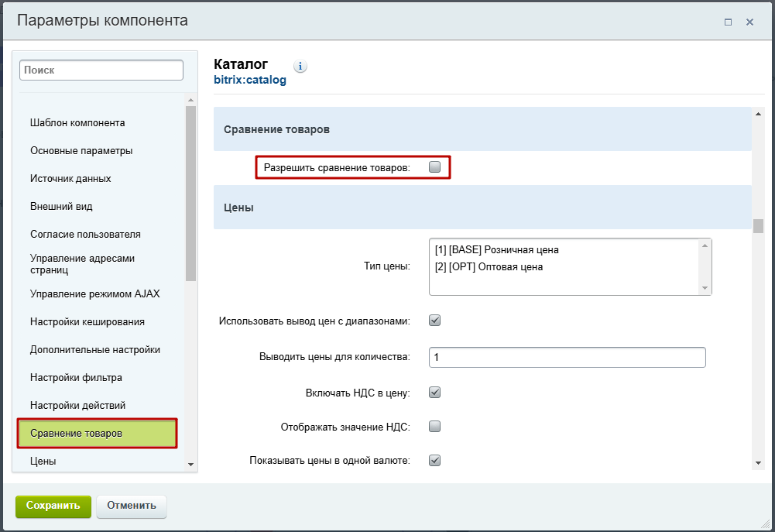Image resolution: width=775 pixels, height=532 pixels.
Task: Uncheck Показывать цены в одной валюте
Action: 434,460
